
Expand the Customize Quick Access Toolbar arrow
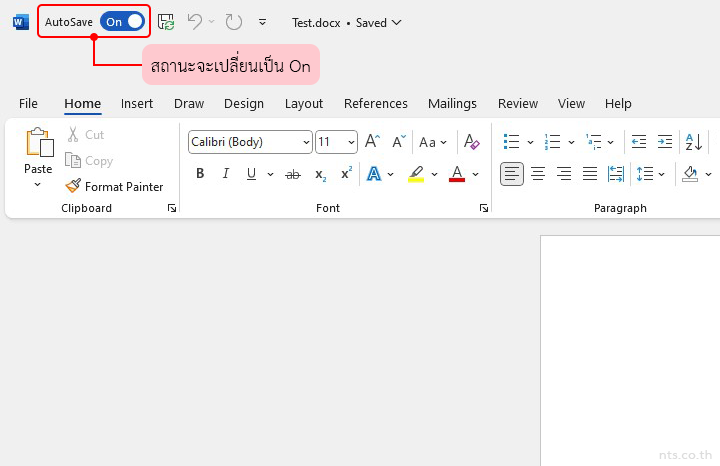click(262, 21)
